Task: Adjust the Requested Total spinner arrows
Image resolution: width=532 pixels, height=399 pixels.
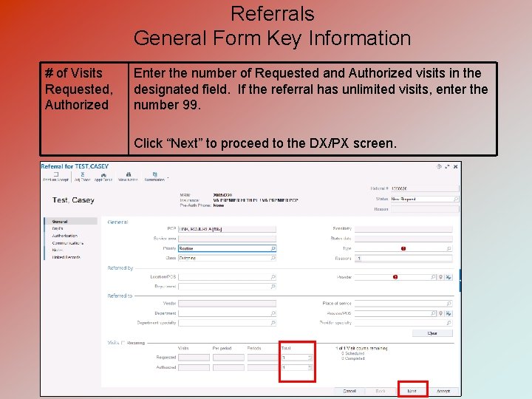Action: point(310,358)
